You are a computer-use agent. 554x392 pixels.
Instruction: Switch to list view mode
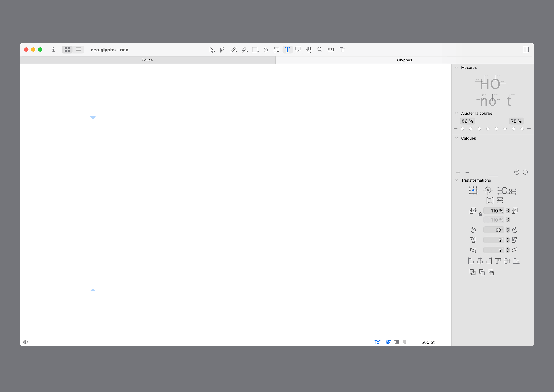tap(78, 50)
